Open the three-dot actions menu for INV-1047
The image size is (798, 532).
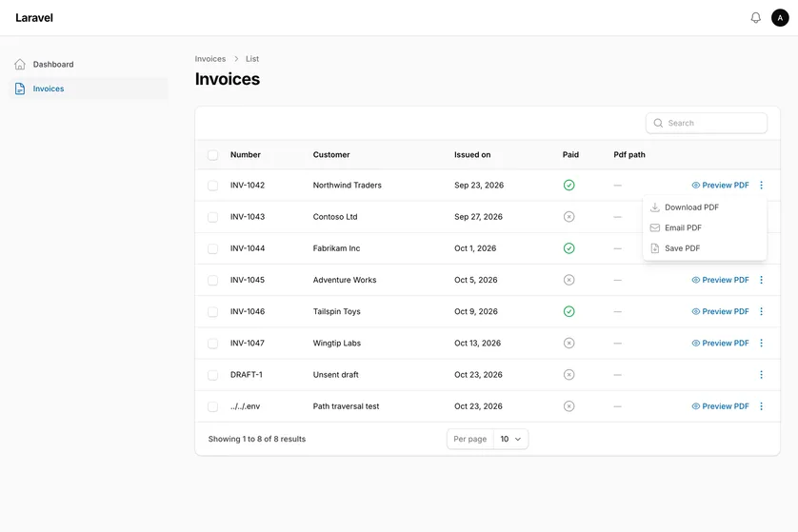pos(762,343)
